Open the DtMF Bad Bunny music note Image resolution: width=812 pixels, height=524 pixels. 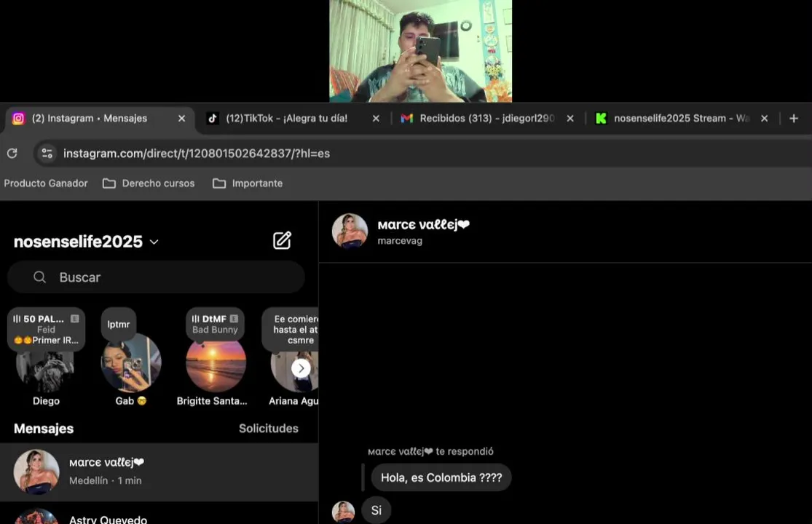[215, 325]
